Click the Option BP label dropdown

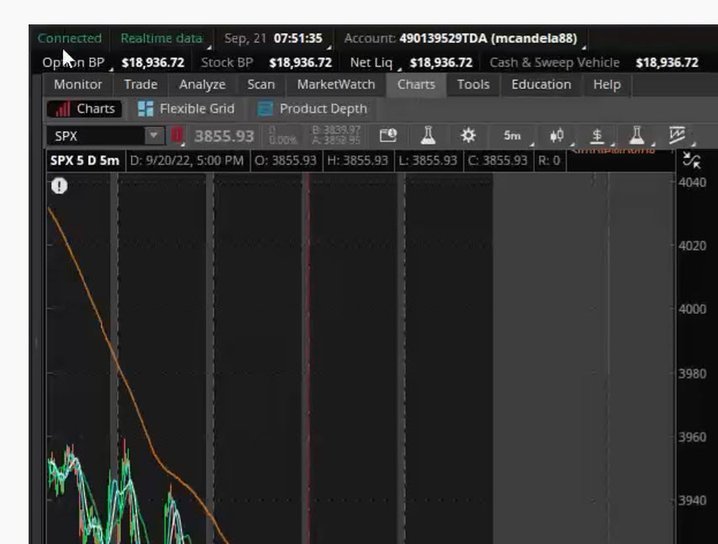click(74, 63)
